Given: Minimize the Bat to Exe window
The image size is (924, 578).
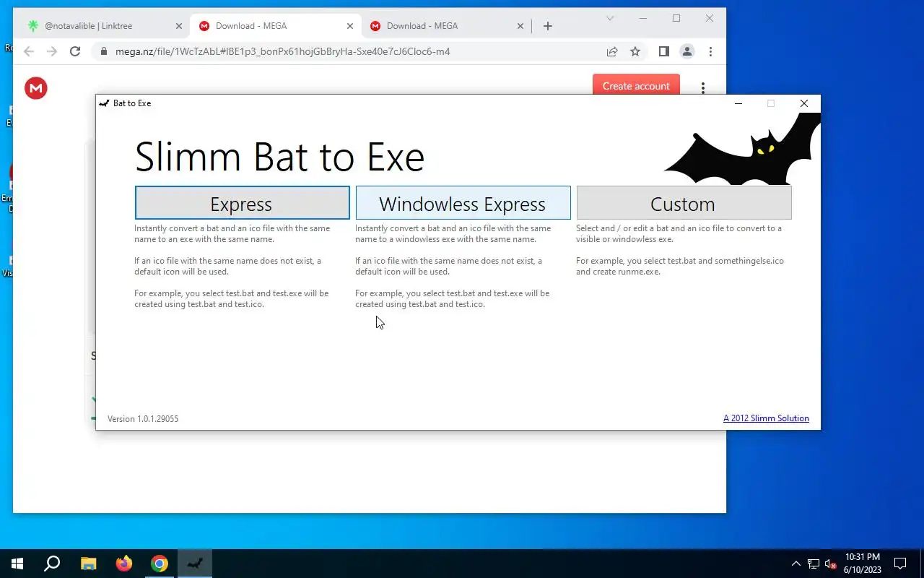Looking at the screenshot, I should (x=738, y=103).
